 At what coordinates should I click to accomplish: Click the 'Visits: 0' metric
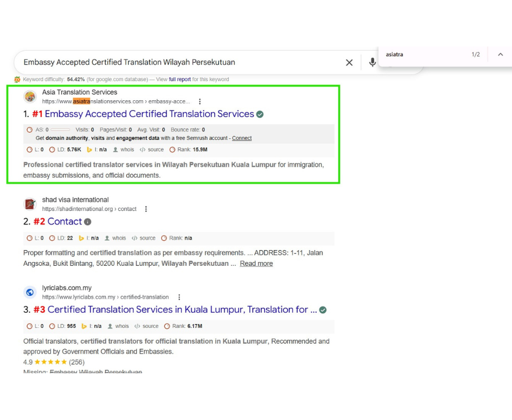[x=85, y=130]
